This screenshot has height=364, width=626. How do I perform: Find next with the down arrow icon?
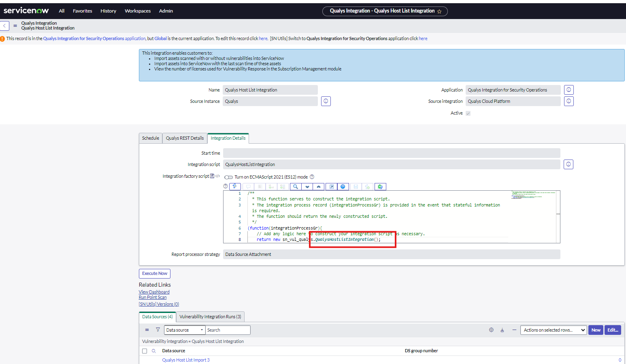[307, 187]
